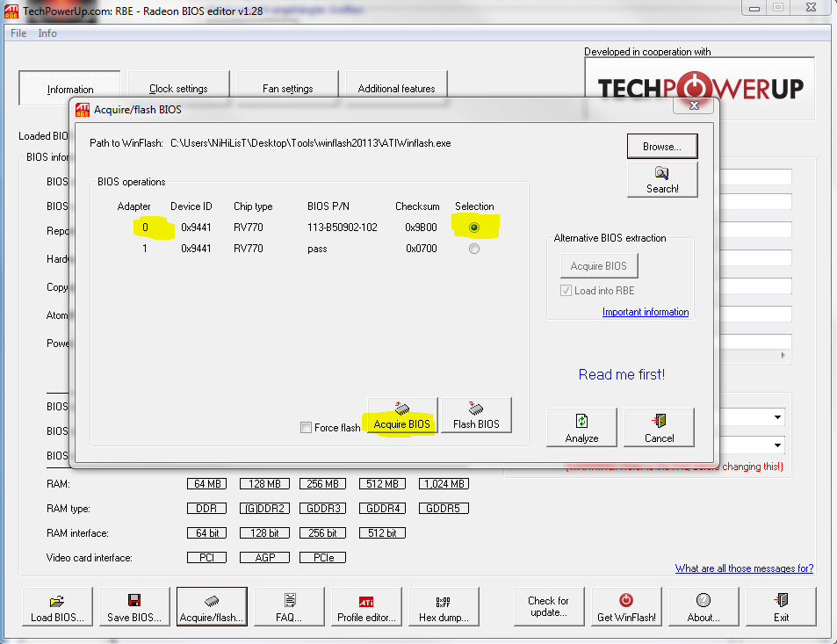Click the 128 bit RAM interface indicator
The height and width of the screenshot is (644, 837).
tap(264, 533)
